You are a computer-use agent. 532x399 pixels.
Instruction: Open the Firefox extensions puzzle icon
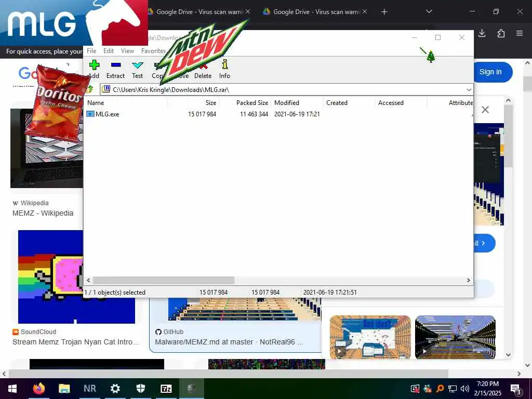click(x=501, y=33)
